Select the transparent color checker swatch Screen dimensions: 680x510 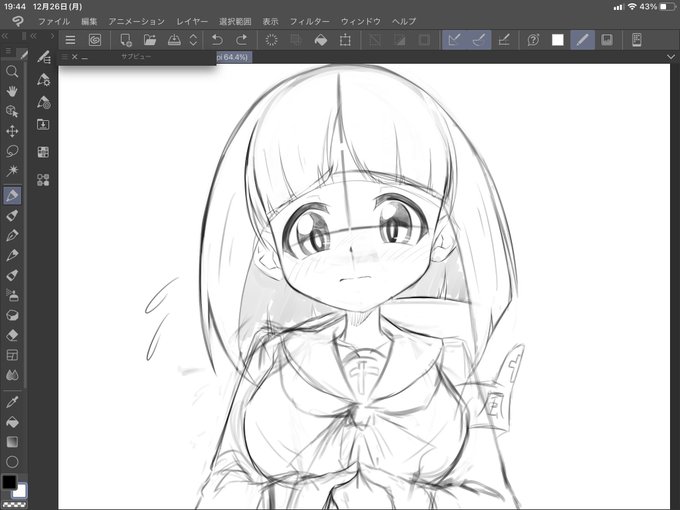pyautogui.click(x=15, y=504)
